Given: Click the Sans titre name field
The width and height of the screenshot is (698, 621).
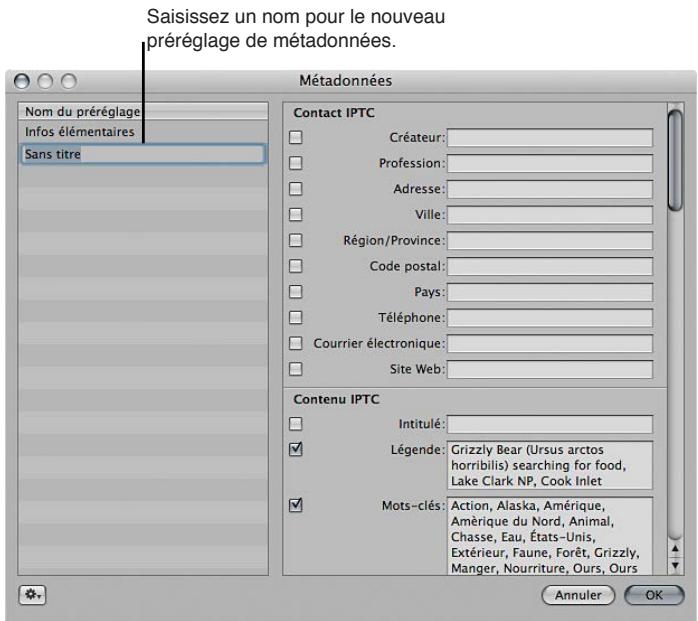Looking at the screenshot, I should [x=143, y=154].
